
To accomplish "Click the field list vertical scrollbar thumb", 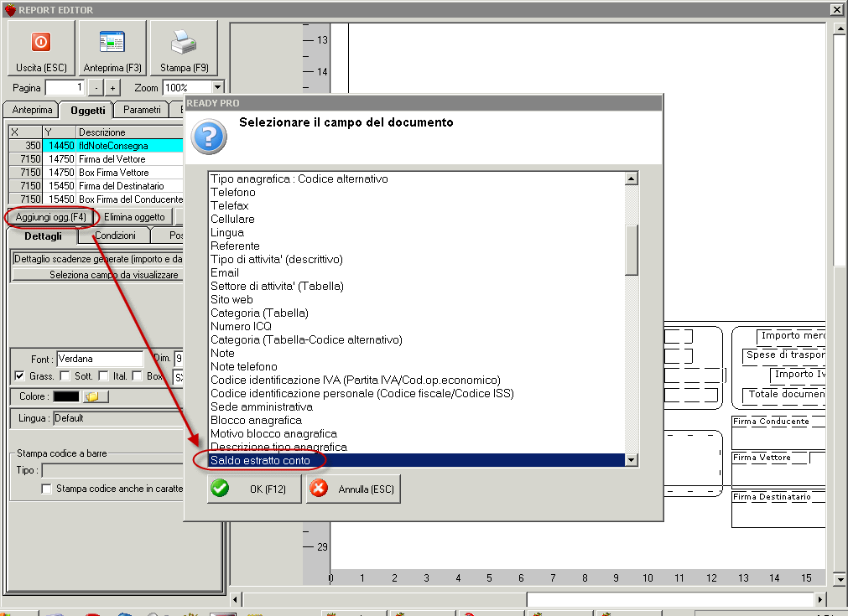I will (x=631, y=251).
